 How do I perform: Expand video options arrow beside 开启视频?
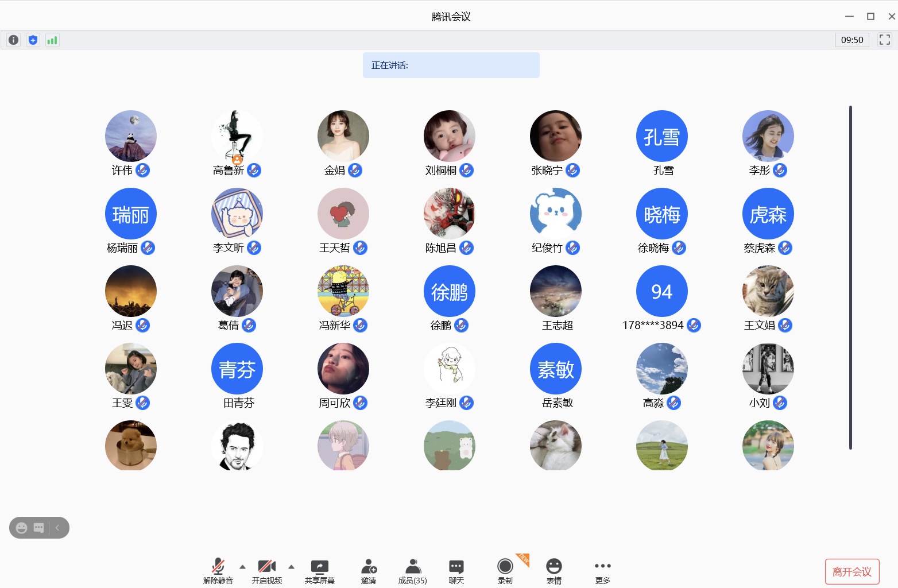pyautogui.click(x=291, y=567)
